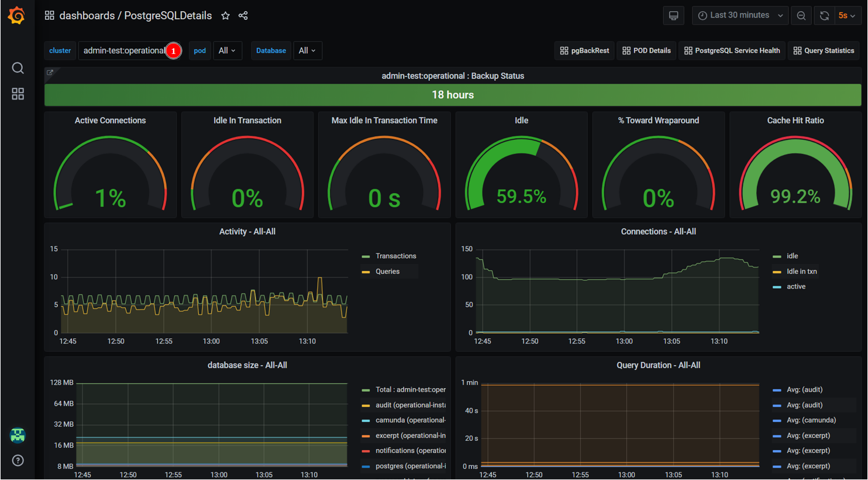
Task: Open database size - All-All panel menu
Action: pyautogui.click(x=247, y=365)
